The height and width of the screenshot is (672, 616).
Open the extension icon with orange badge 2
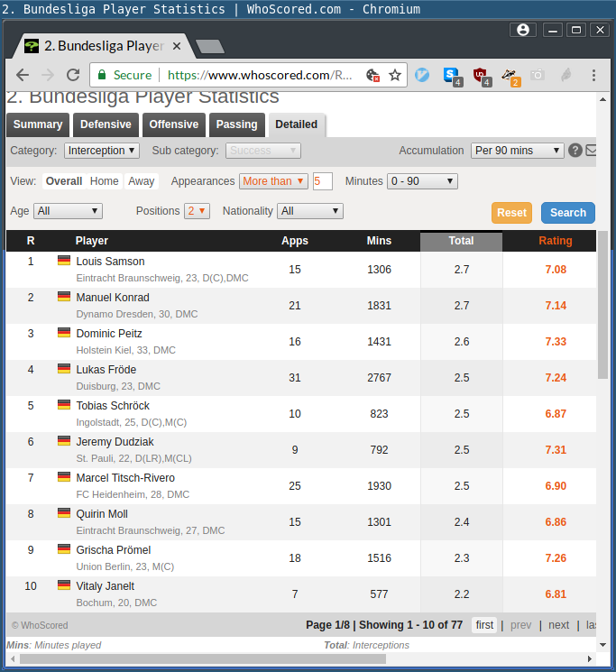[x=510, y=76]
